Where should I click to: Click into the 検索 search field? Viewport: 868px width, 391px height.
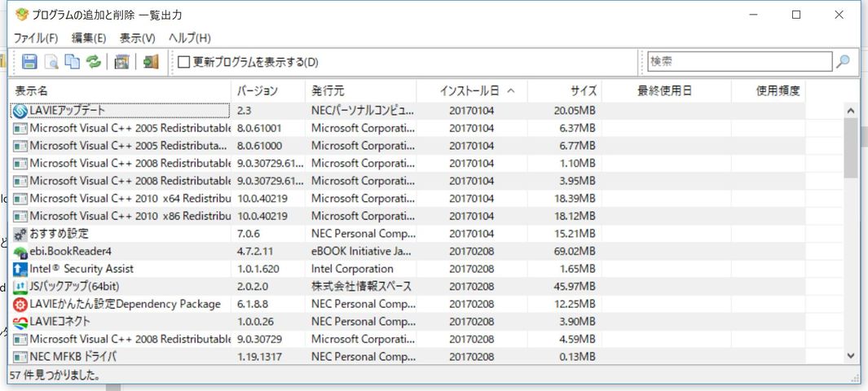[739, 61]
